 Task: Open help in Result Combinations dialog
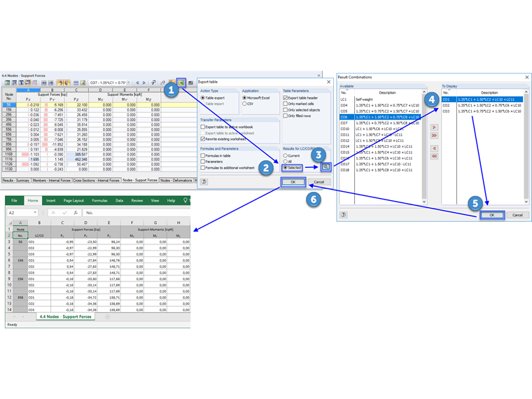[x=344, y=215]
